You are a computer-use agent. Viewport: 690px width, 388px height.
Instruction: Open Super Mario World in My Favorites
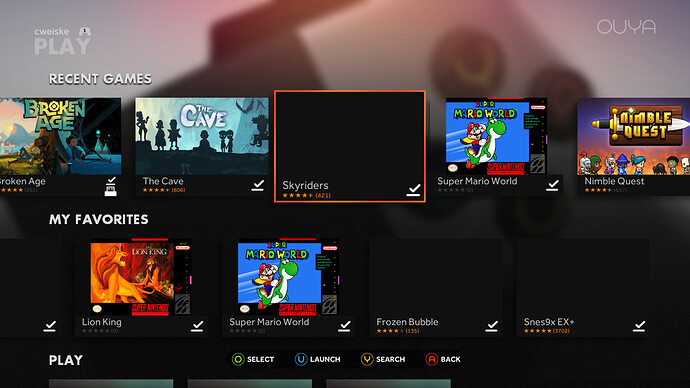pos(288,288)
